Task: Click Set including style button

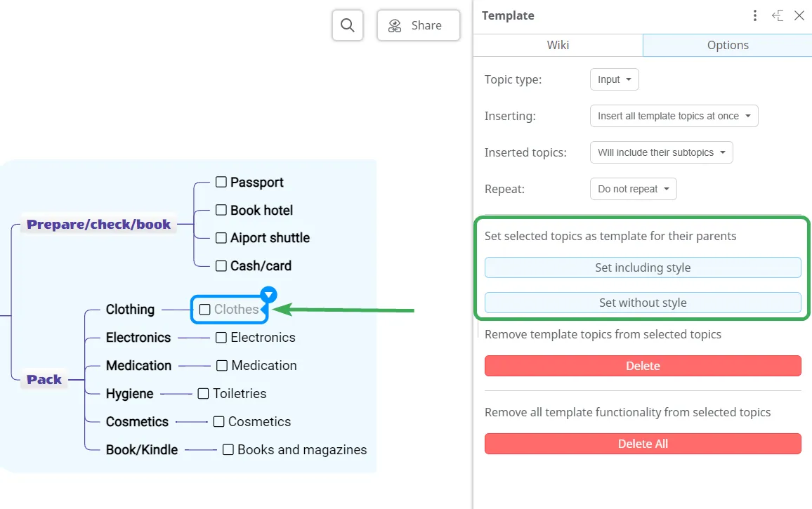Action: pyautogui.click(x=642, y=267)
